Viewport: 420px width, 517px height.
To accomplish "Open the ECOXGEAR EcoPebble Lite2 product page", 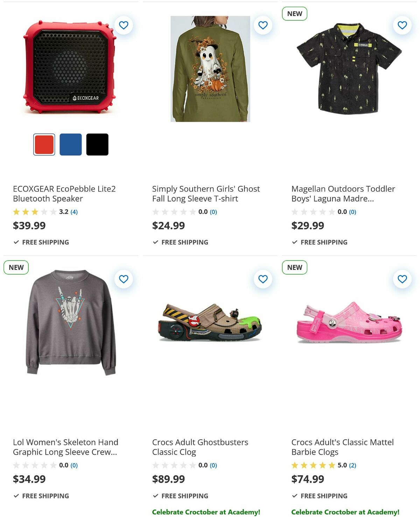I will click(65, 194).
